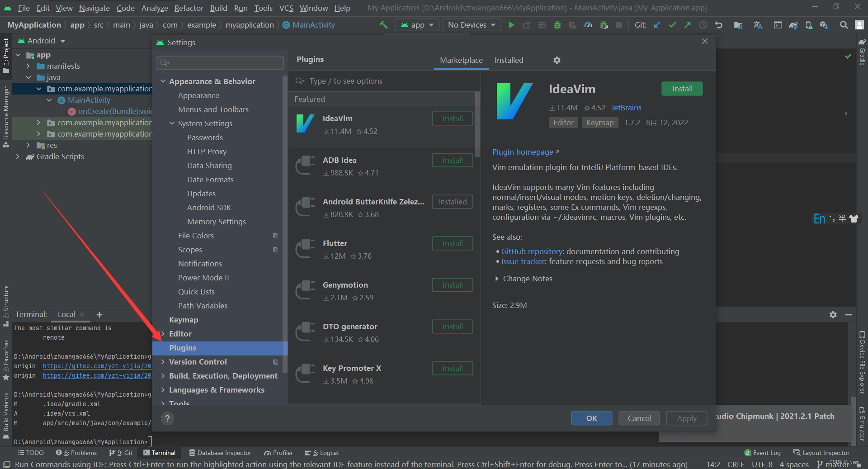Open Device File Explorer side panel
The width and height of the screenshot is (868, 469).
862,362
